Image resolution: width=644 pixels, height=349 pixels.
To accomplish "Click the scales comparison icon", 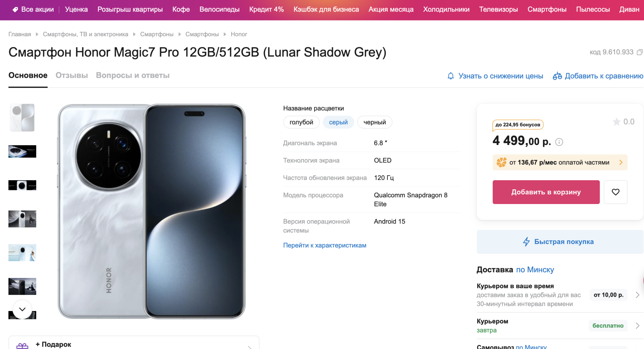I will [557, 76].
